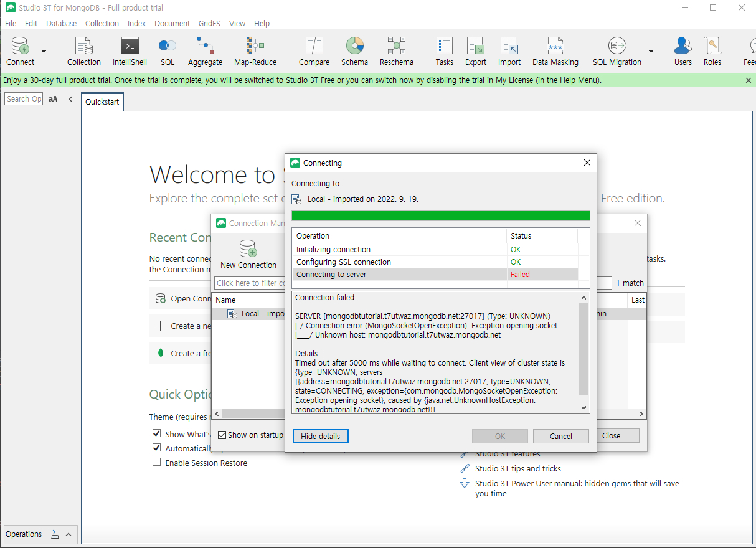Screen dimensions: 756x548
Task: Toggle the Show on startup checkbox
Action: 222,435
